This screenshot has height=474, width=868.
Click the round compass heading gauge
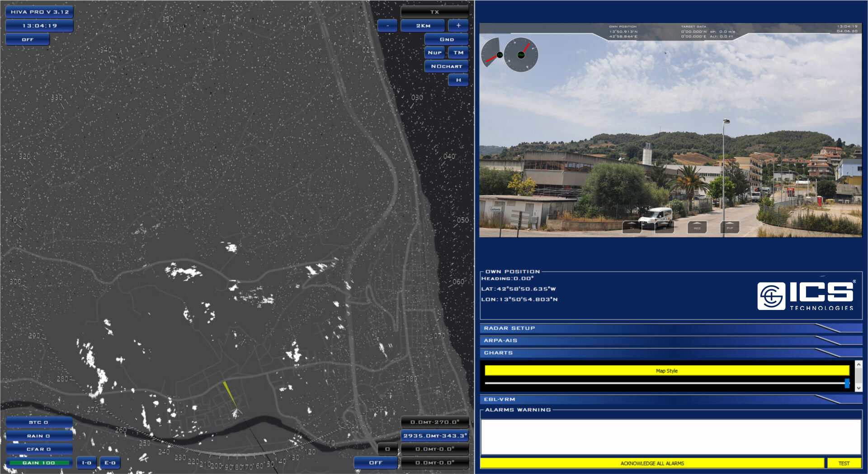click(x=521, y=55)
